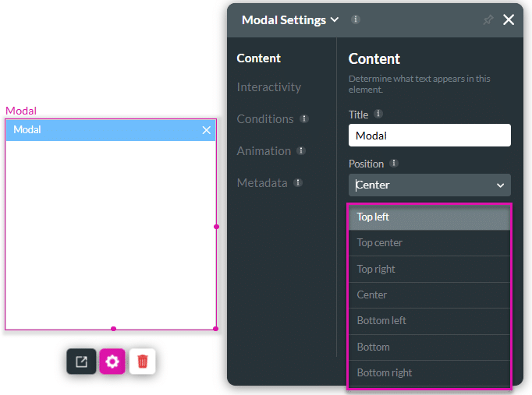Click info icon next to Modal Settings

[x=356, y=19]
